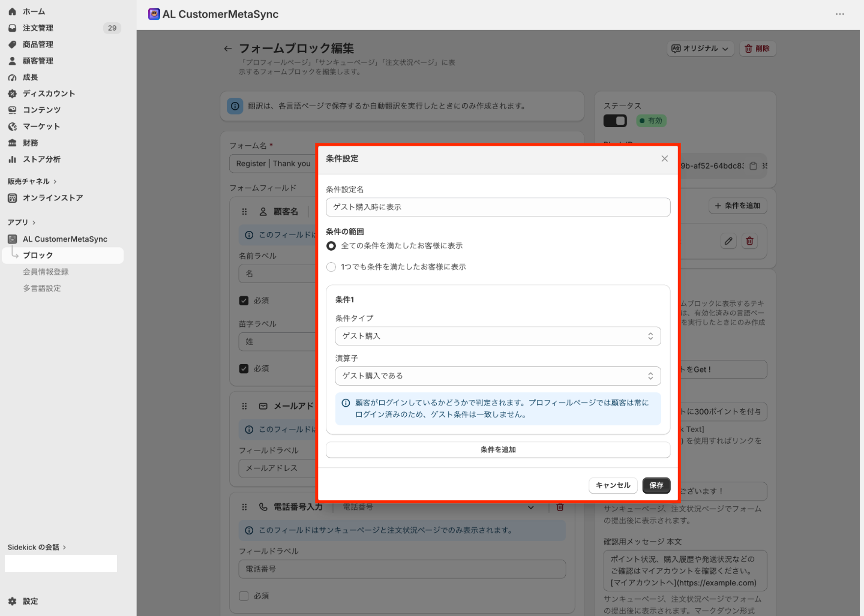Screen dimensions: 864x616
Task: Click the 電話番号 フィールドラベル input
Action: 402,569
